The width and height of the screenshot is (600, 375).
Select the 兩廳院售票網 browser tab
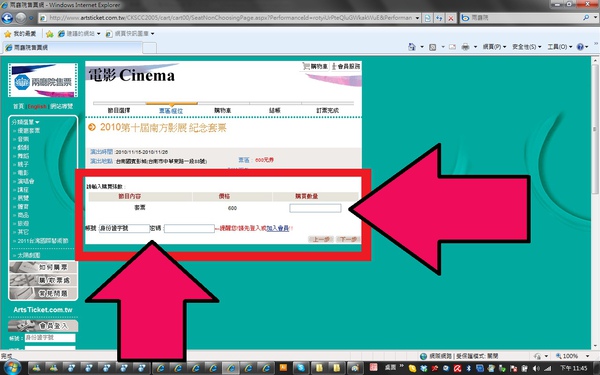coord(73,47)
